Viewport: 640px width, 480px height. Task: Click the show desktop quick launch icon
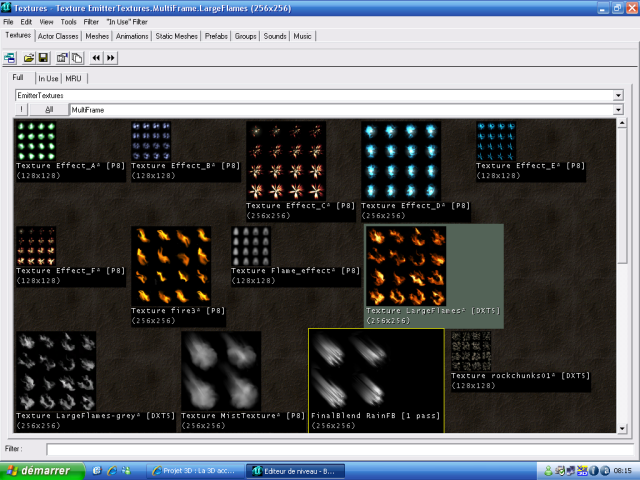97,471
